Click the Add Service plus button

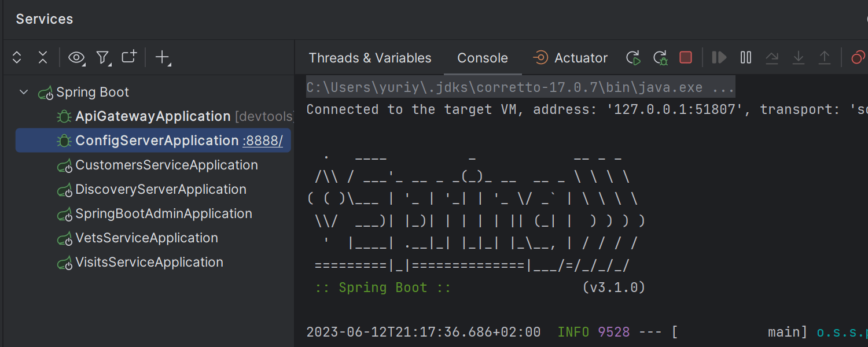click(x=162, y=57)
